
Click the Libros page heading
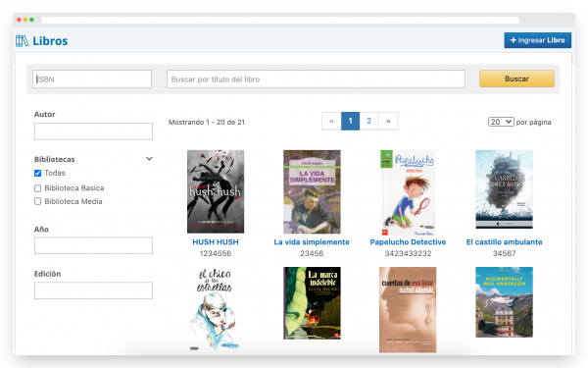(50, 41)
